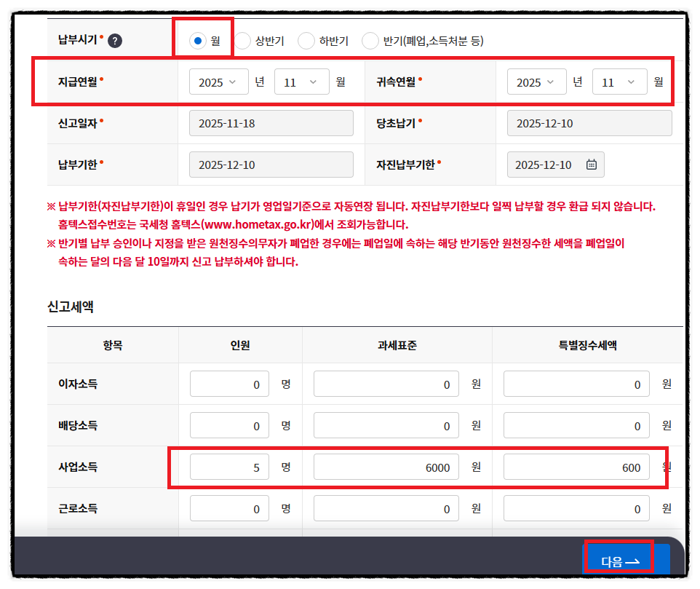Click the 특별징수세액 column header

click(587, 345)
